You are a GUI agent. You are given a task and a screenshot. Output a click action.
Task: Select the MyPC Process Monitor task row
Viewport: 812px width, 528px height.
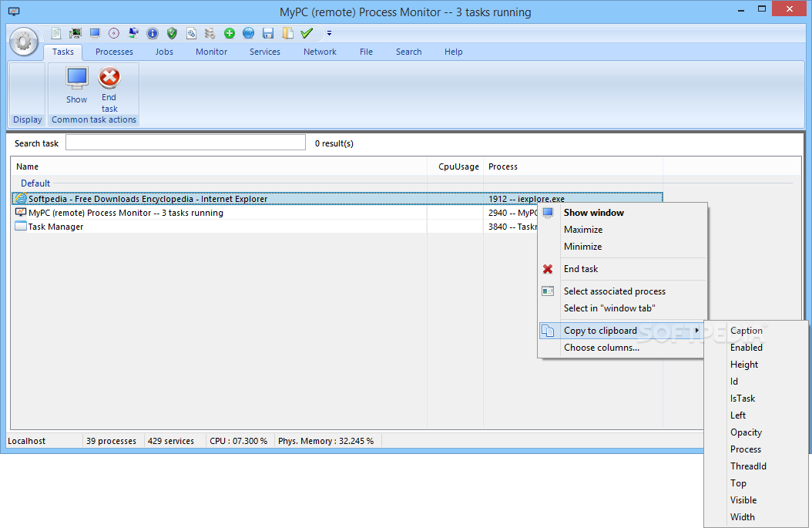click(274, 213)
